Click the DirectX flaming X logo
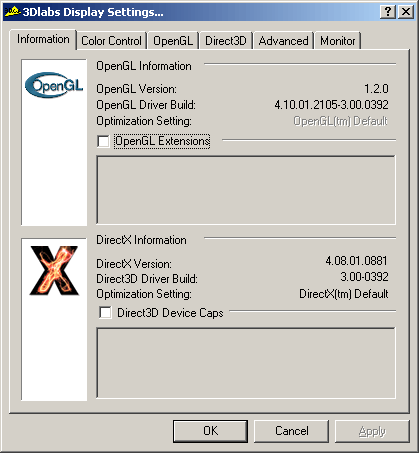 pos(54,270)
